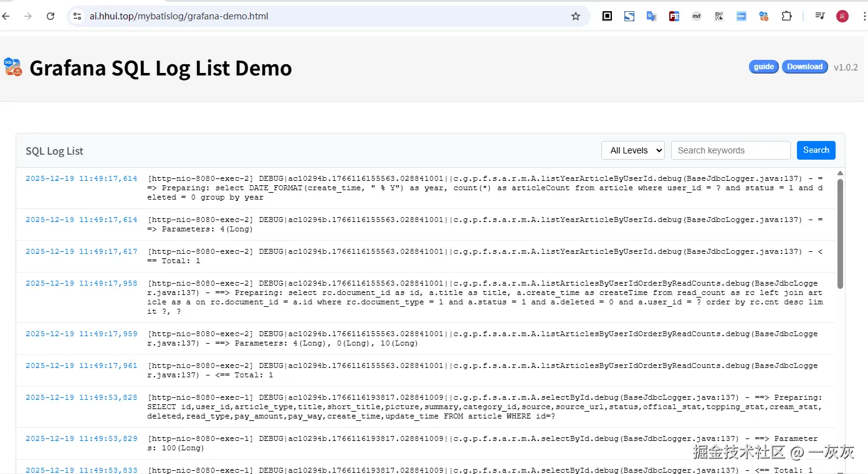Open timestamp 2025-12-19 11:49:17,961
868x474 pixels.
tap(82, 365)
